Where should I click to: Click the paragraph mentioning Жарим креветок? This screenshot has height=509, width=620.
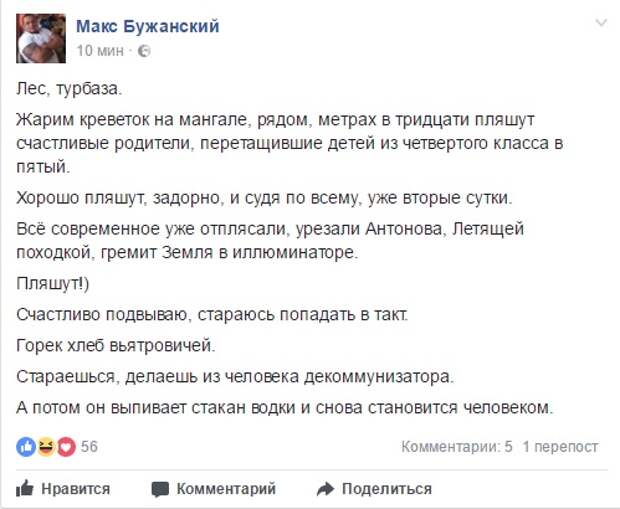click(x=289, y=143)
